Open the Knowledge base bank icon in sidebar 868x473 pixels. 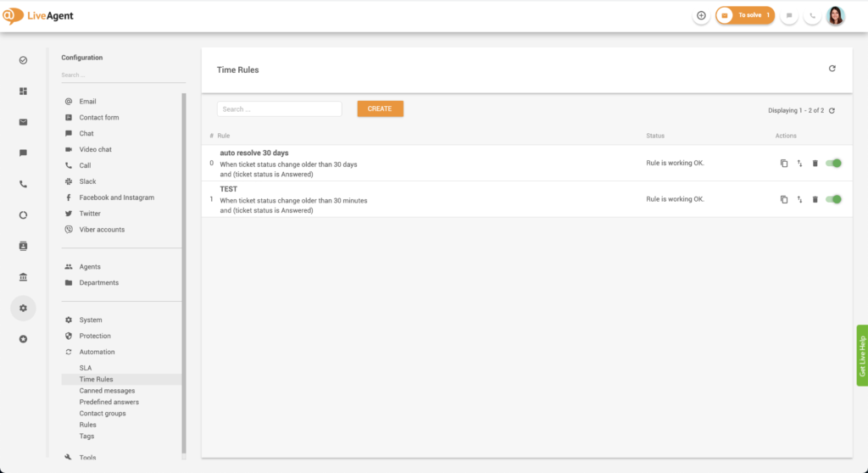(x=23, y=277)
